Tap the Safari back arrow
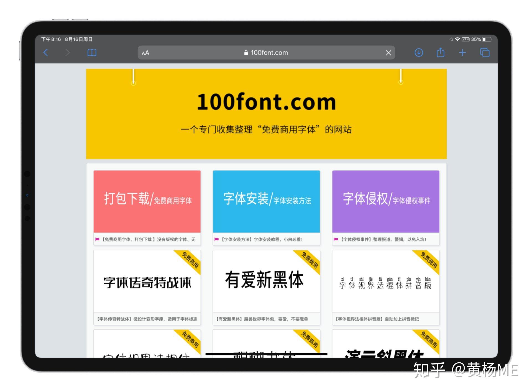Screen dimensions: 532x392 (46, 53)
